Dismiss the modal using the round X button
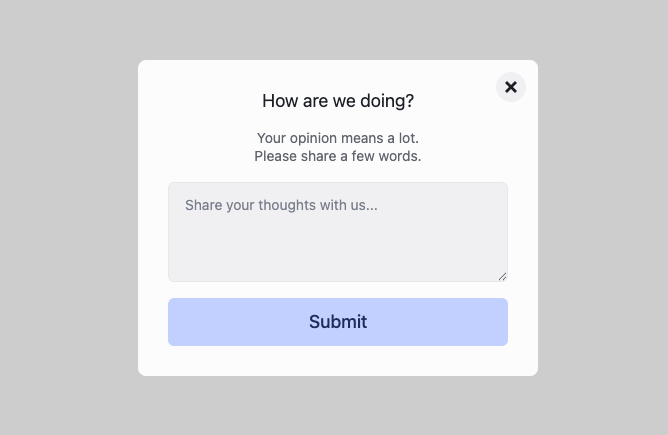Viewport: 668px width, 435px height. tap(511, 88)
